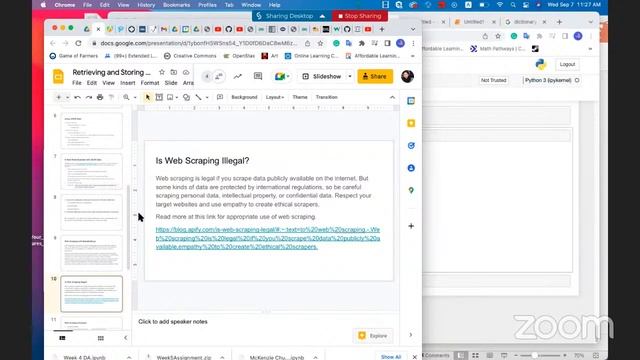Open the Layout dropdown

click(x=275, y=97)
